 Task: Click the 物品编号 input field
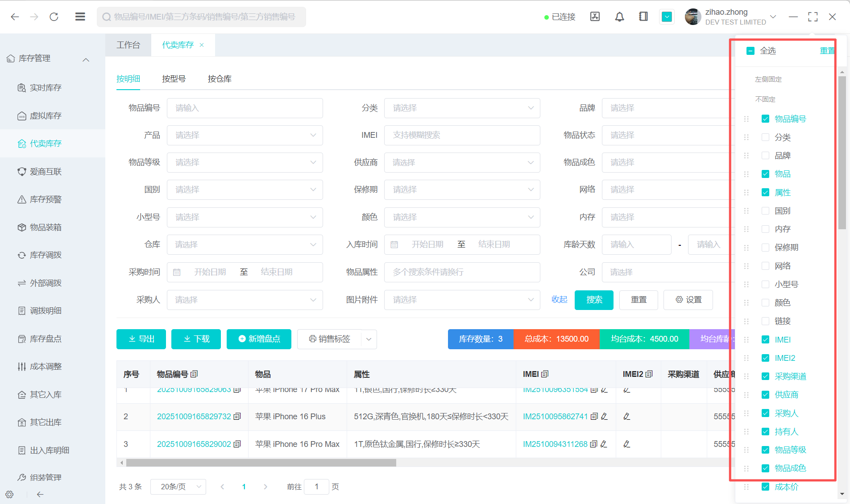245,108
